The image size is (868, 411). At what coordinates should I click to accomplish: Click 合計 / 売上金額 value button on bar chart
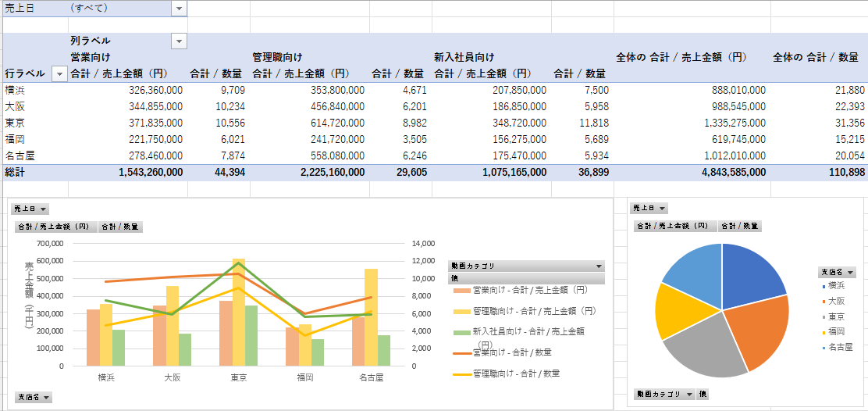click(x=55, y=227)
